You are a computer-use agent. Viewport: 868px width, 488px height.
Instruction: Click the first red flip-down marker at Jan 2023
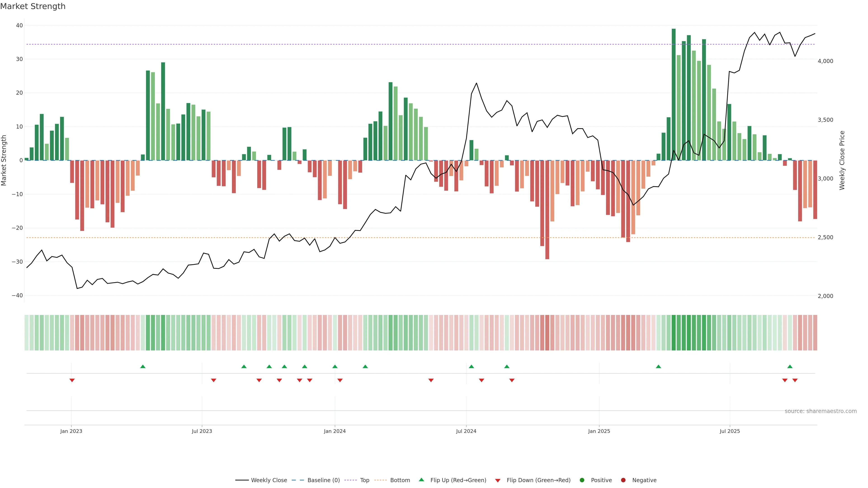click(72, 380)
